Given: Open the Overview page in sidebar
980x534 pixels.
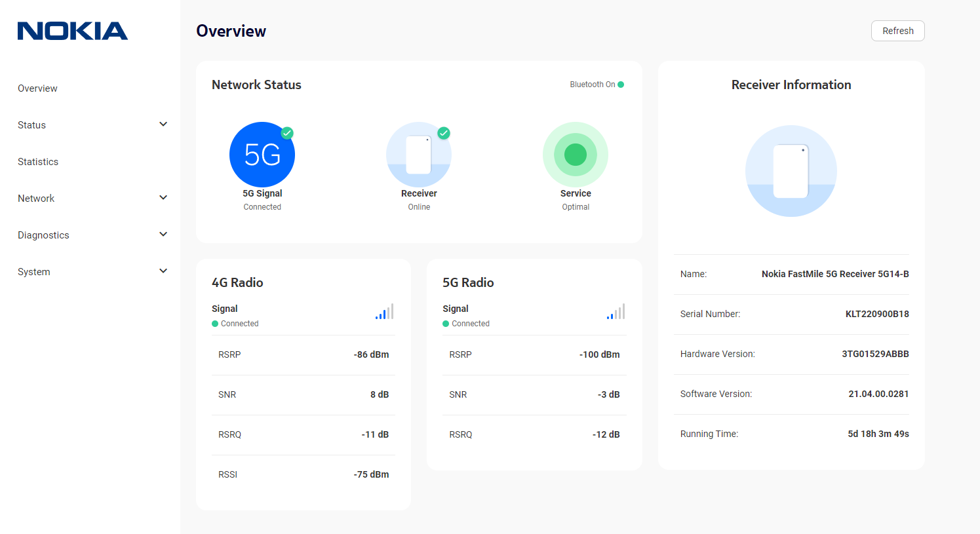Looking at the screenshot, I should [x=37, y=88].
